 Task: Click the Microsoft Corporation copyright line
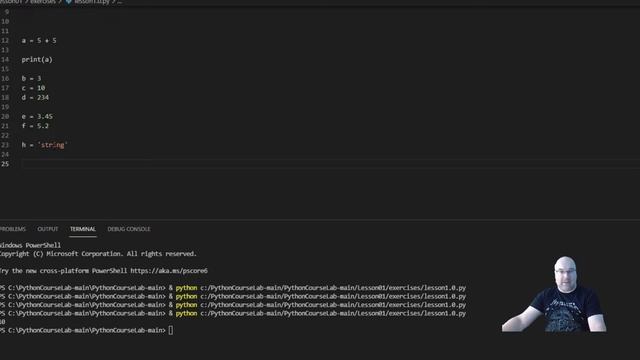point(98,254)
